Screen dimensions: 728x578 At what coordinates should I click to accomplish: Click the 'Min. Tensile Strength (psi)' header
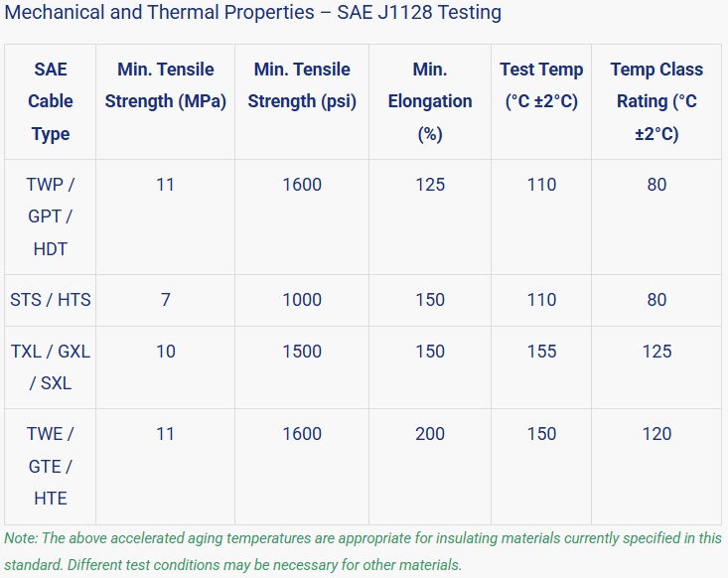[x=302, y=85]
